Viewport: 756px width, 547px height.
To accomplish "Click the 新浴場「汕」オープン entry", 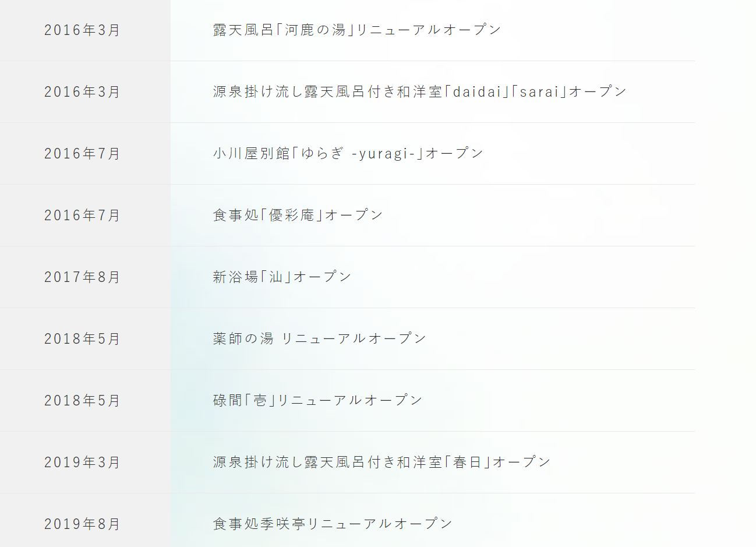I will (x=282, y=277).
